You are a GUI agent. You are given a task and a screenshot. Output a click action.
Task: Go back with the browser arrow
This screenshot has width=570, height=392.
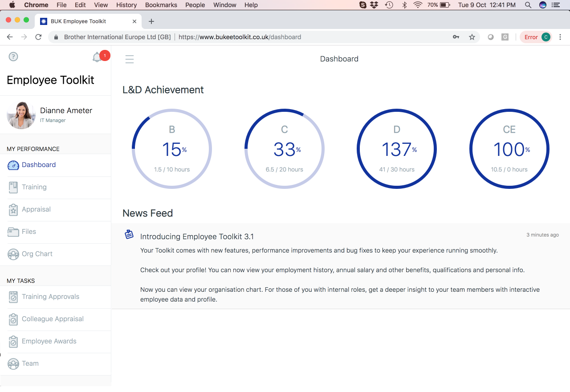pyautogui.click(x=10, y=37)
